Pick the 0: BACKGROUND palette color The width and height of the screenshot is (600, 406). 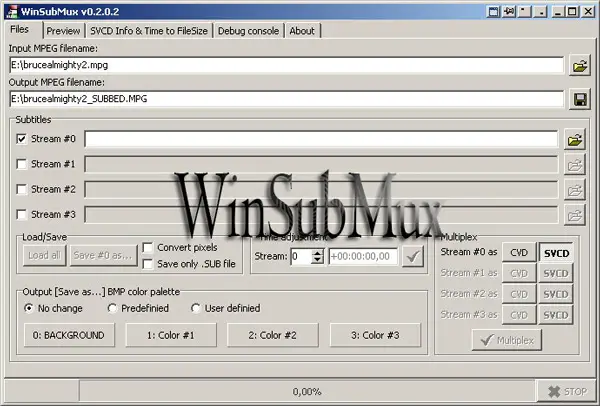[x=69, y=335]
